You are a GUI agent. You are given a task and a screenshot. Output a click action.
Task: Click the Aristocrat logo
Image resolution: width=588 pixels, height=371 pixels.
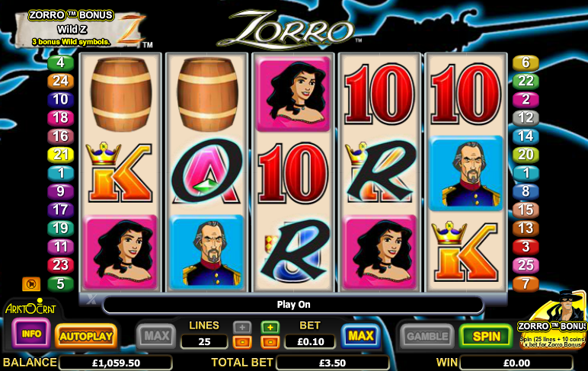30,308
